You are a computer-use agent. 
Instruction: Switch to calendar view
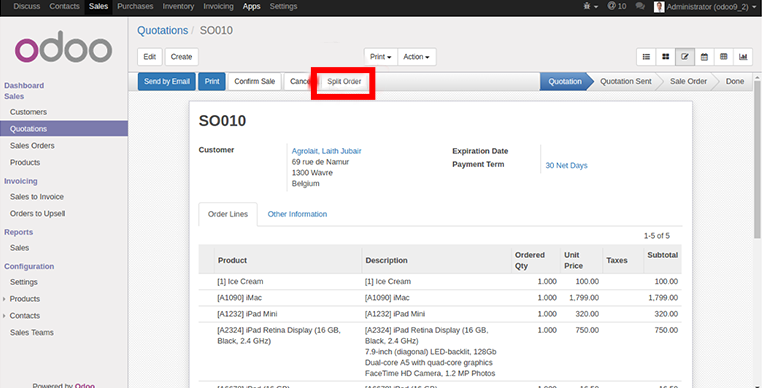(x=704, y=57)
